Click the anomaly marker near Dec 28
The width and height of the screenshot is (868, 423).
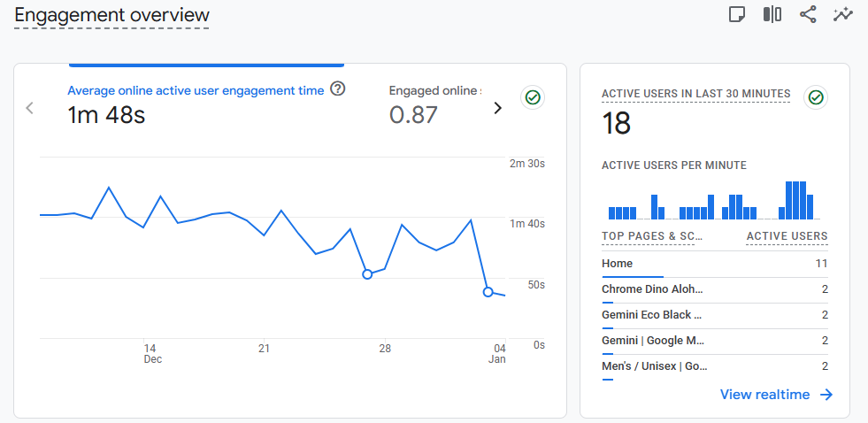pyautogui.click(x=368, y=274)
